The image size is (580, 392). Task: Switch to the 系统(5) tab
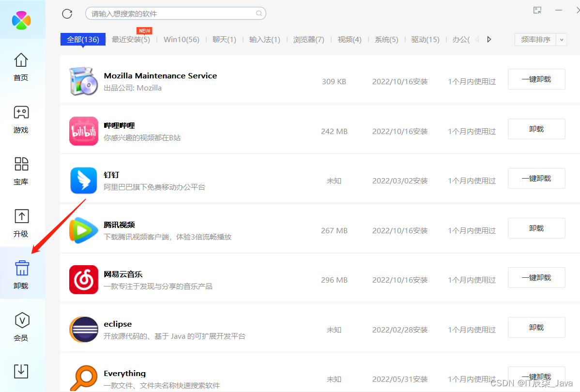tap(386, 40)
